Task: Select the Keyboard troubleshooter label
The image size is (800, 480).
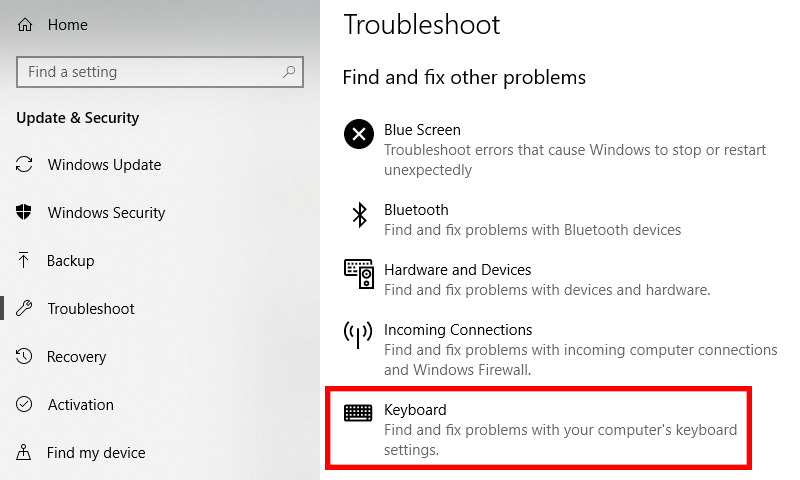Action: click(415, 410)
